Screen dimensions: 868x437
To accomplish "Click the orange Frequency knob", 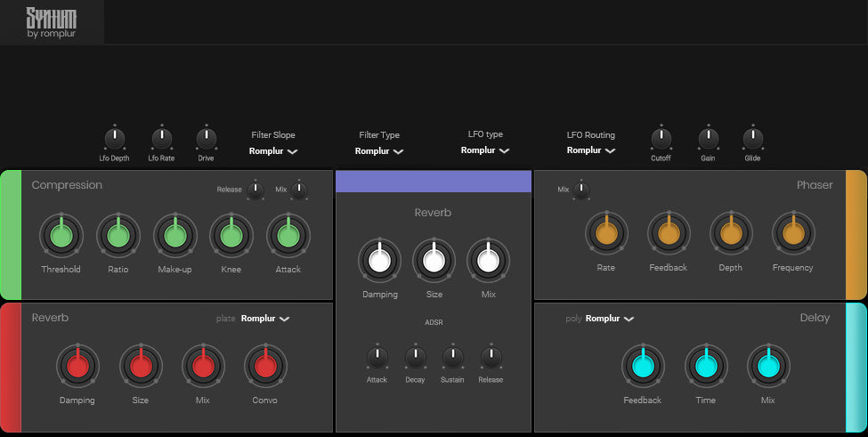I will pyautogui.click(x=793, y=233).
